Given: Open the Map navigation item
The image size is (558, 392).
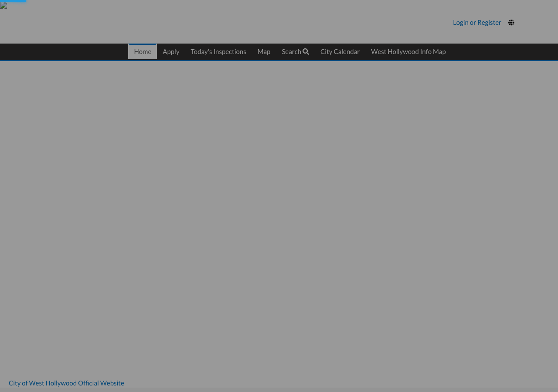Looking at the screenshot, I should click(264, 51).
